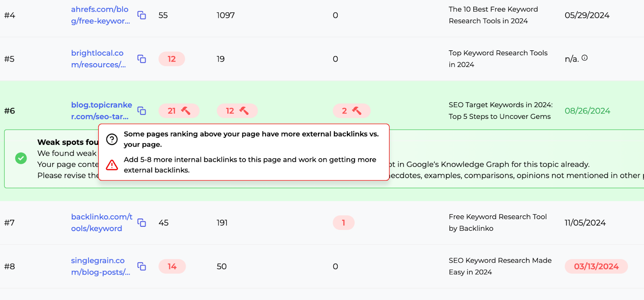Copy the backlinko.com URL
The image size is (644, 300).
click(142, 223)
